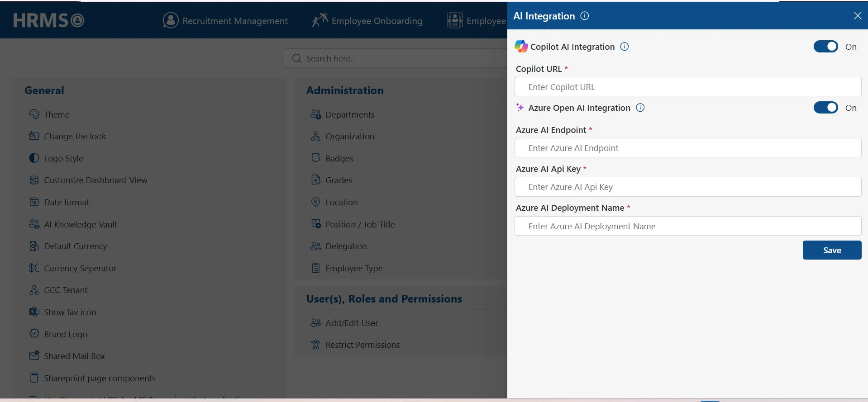Open the Date format setting

[x=67, y=202]
